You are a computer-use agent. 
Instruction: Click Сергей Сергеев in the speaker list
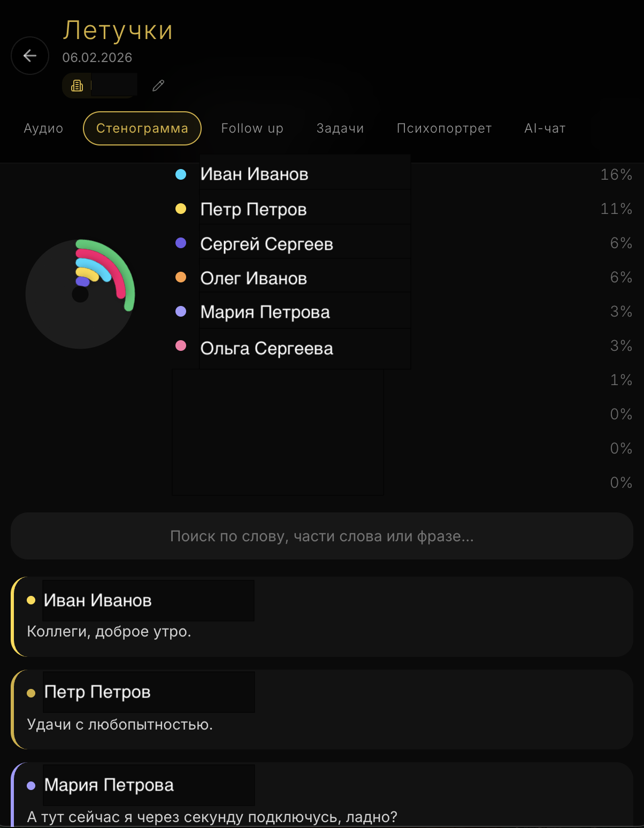[x=266, y=244]
